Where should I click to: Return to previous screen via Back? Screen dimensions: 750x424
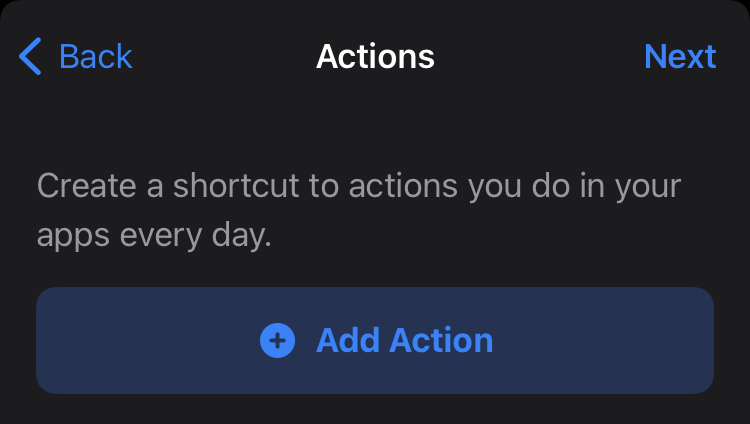(76, 56)
